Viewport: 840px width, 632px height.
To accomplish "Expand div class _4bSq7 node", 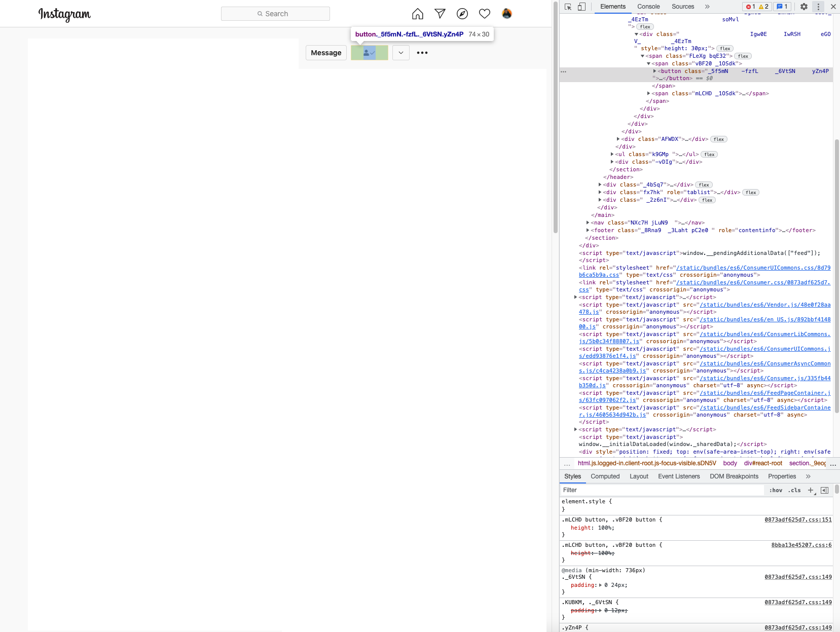I will coord(600,184).
